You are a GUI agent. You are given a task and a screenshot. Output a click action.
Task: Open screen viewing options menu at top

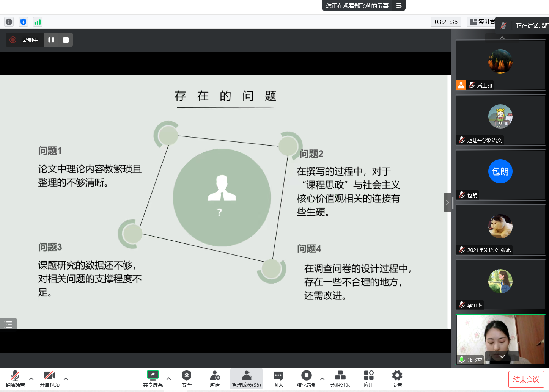[399, 6]
